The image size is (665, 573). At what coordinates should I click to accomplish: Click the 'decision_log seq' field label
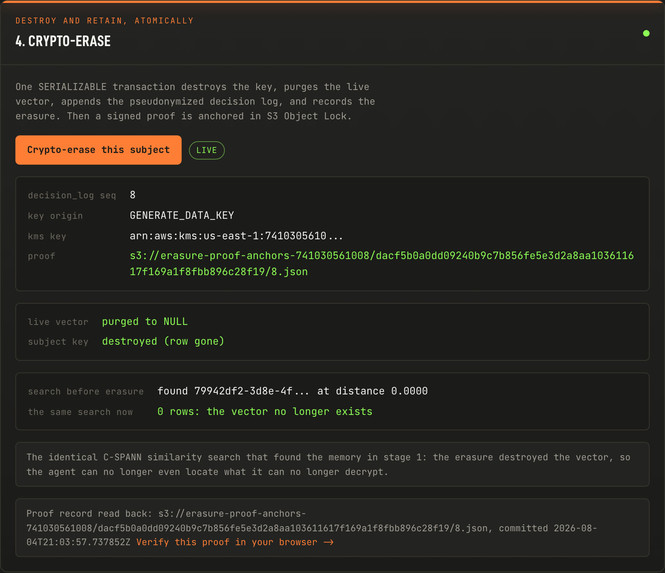[72, 195]
